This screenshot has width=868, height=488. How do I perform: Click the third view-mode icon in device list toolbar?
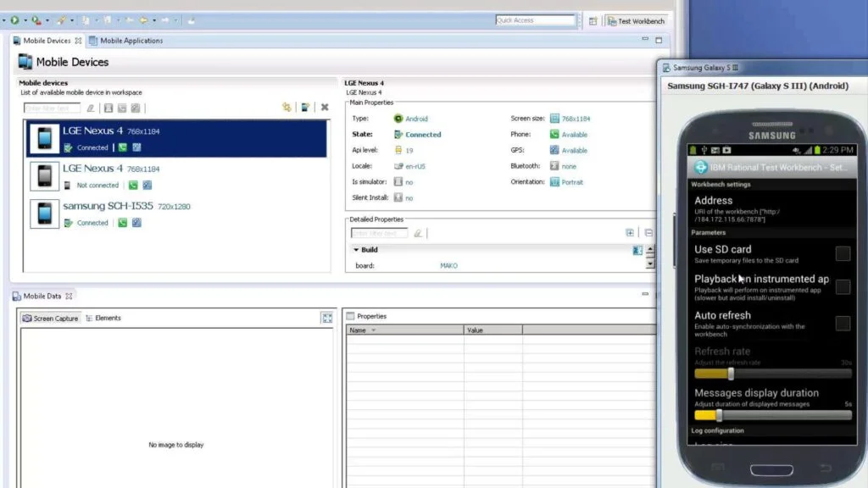[x=136, y=108]
